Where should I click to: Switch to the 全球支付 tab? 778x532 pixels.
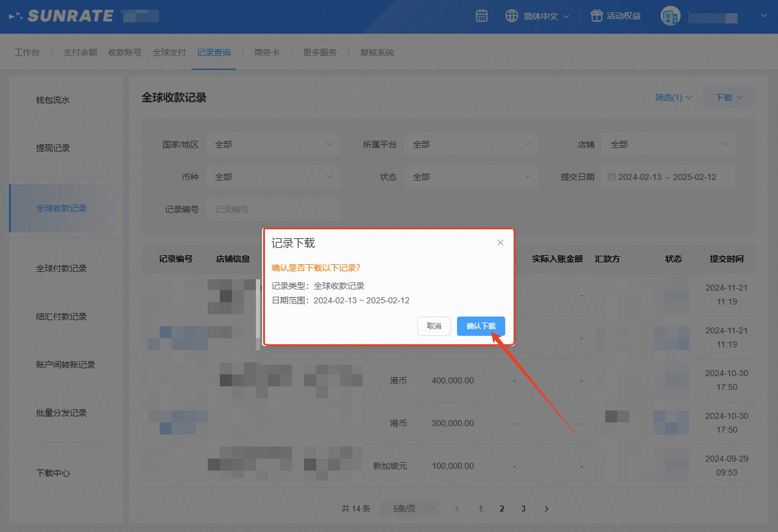(169, 52)
